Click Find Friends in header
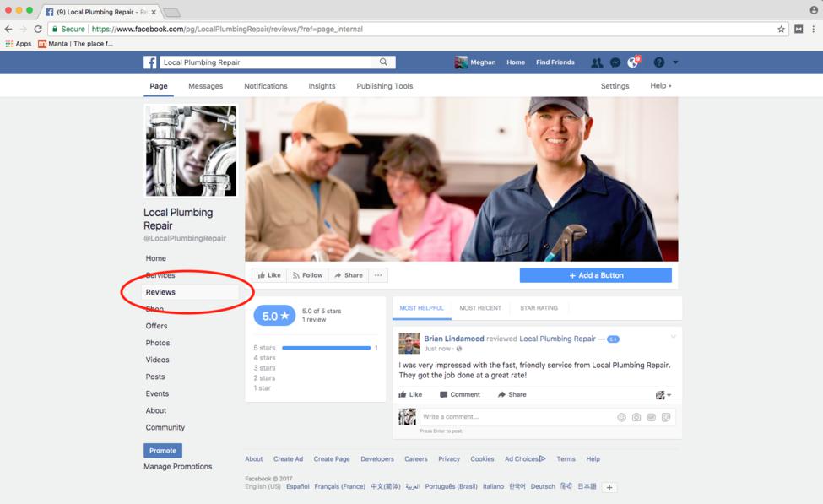Image resolution: width=823 pixels, height=504 pixels. [x=555, y=62]
